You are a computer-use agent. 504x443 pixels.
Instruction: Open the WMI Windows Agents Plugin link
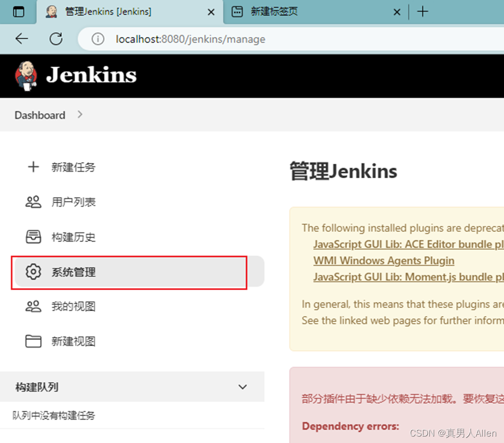pyautogui.click(x=383, y=260)
